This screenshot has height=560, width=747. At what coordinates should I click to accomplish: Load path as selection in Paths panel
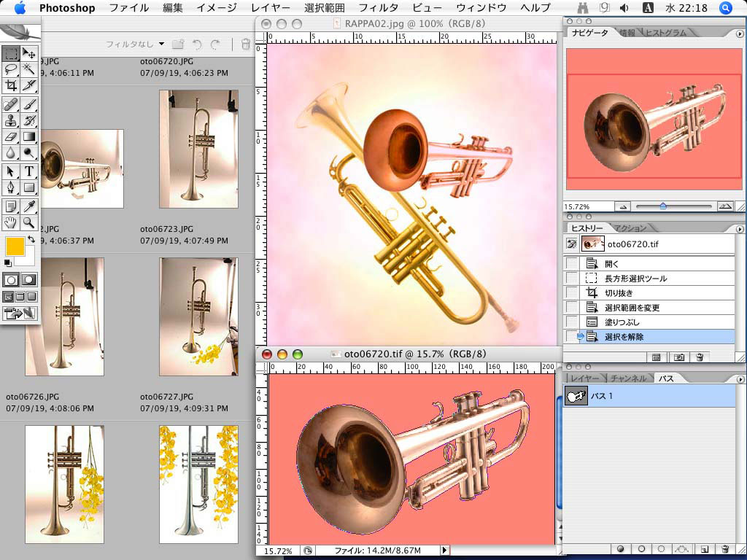[x=661, y=548]
